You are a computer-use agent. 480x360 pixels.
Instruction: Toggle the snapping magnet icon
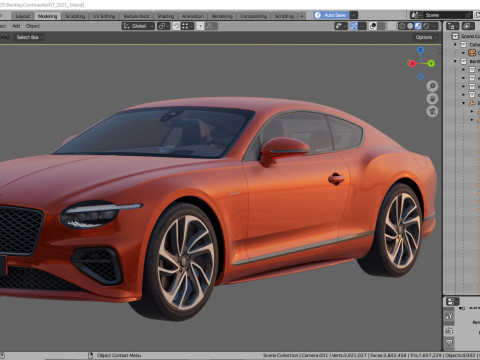tap(177, 26)
